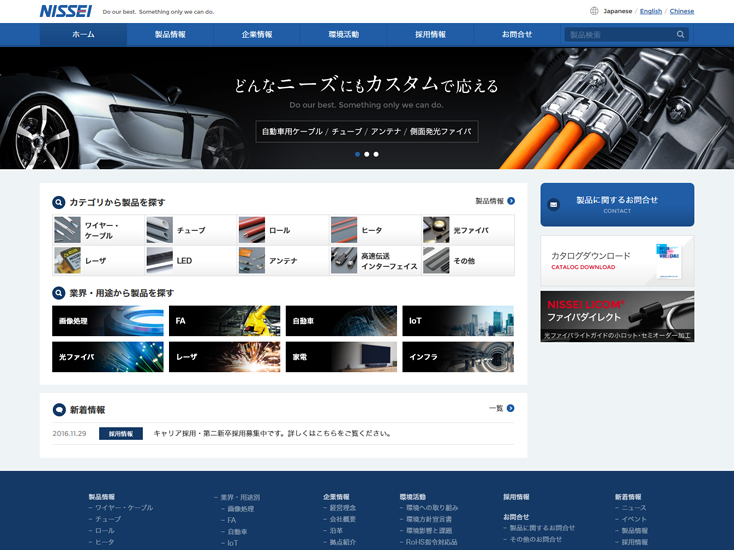This screenshot has width=734, height=550.
Task: Open the チューブ product category
Action: (x=191, y=230)
